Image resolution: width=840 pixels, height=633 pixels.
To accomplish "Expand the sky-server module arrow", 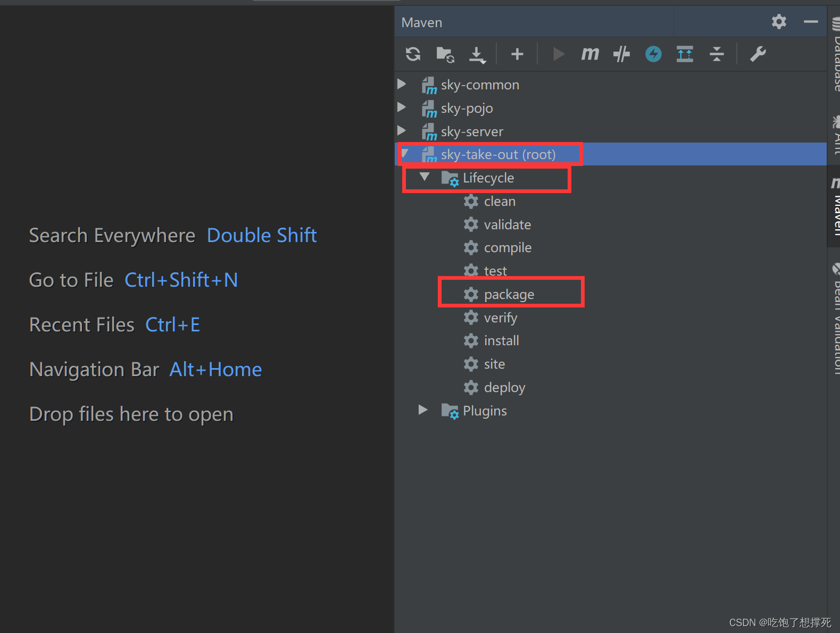I will tap(402, 131).
